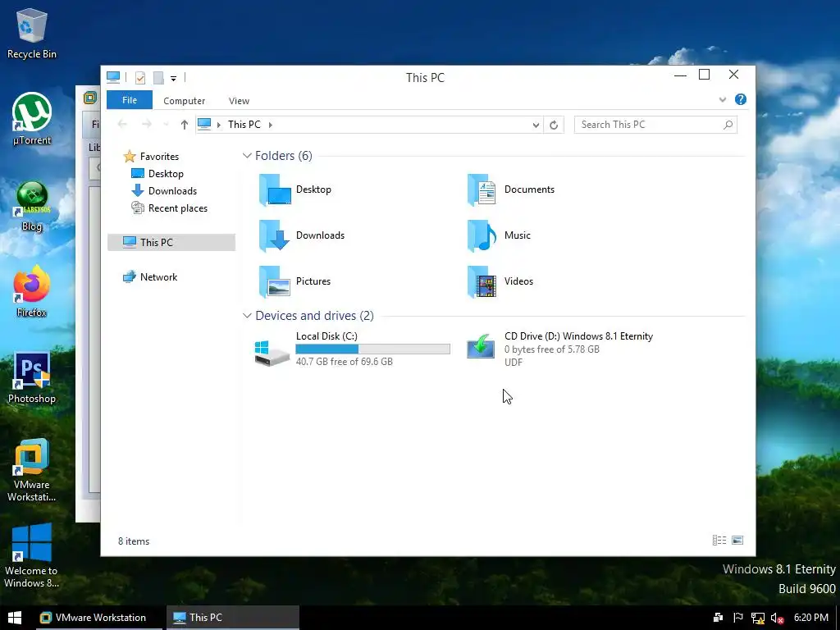This screenshot has width=840, height=630.
Task: Click the search magnifier icon
Action: 728,125
